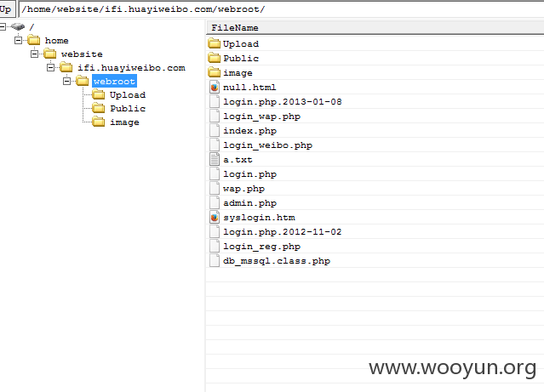Select db_mssql.class.php file name

point(277,261)
